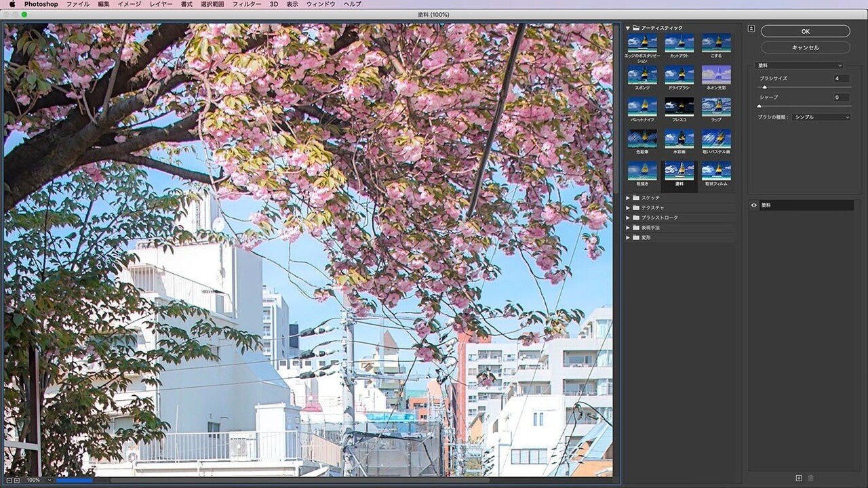The height and width of the screenshot is (488, 868).
Task: Choose the 粒状フィルム filter
Action: [x=716, y=170]
